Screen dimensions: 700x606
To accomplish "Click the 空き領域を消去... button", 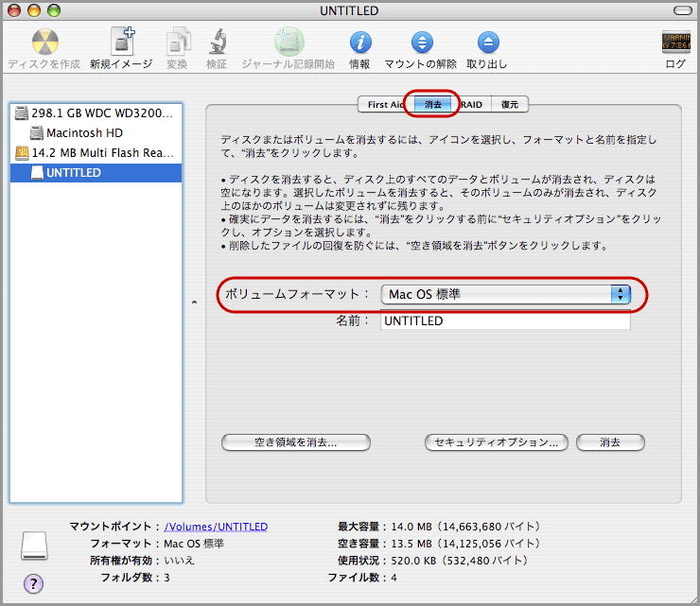I will pos(296,442).
